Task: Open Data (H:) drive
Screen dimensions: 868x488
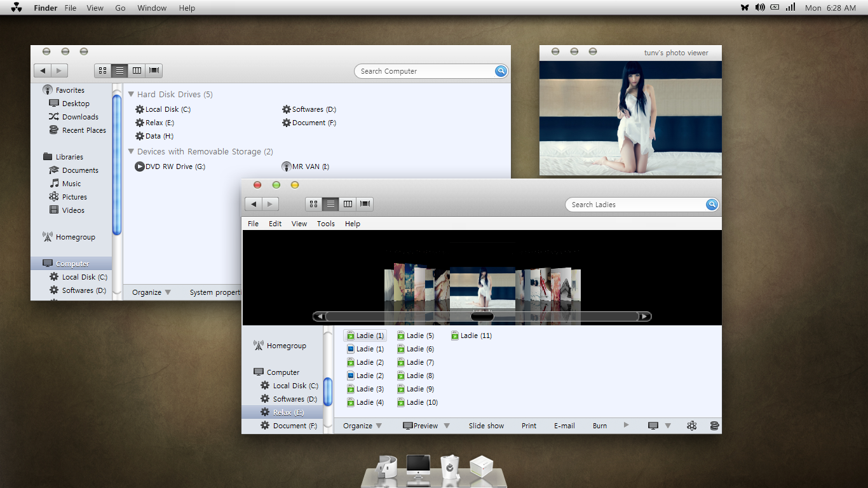Action: [x=154, y=136]
